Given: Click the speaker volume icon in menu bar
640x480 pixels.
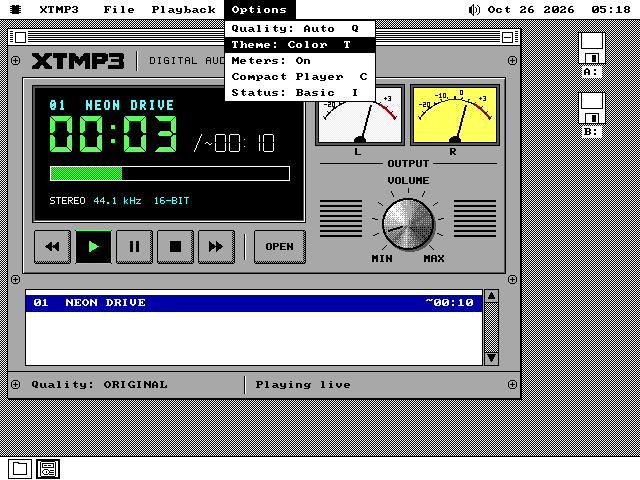Looking at the screenshot, I should click(x=474, y=9).
